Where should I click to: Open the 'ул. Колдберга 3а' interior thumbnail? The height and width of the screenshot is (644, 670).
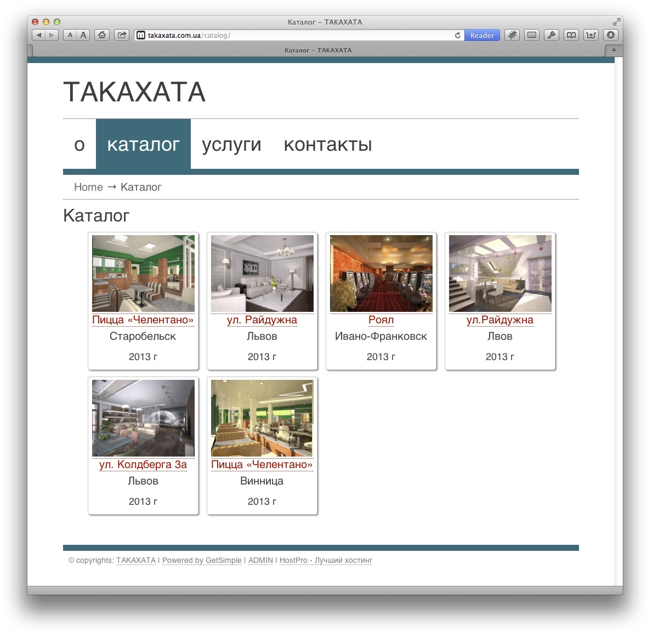pyautogui.click(x=143, y=418)
